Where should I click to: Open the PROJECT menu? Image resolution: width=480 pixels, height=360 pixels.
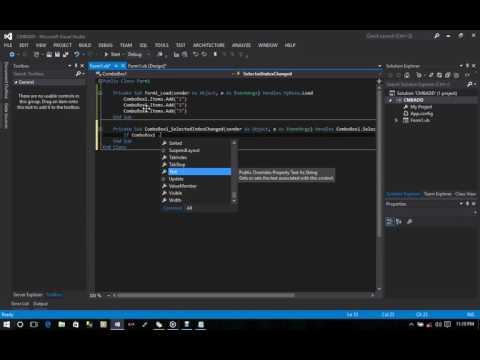(62, 45)
